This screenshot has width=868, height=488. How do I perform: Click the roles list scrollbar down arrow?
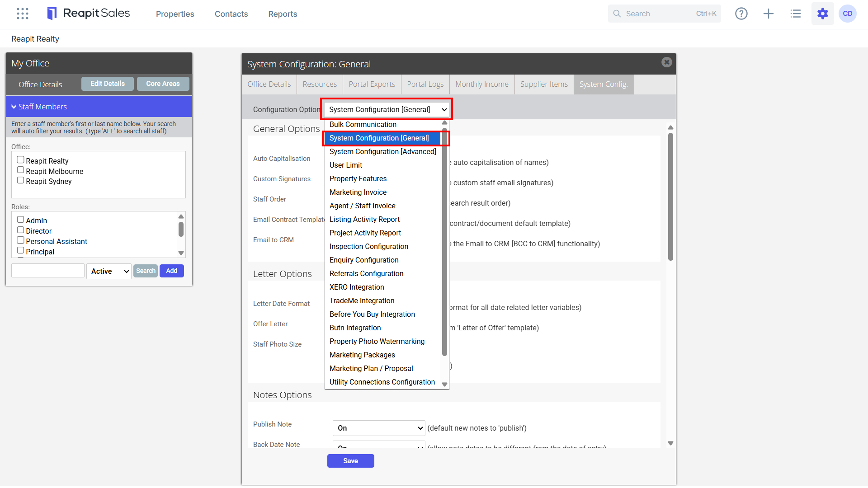tap(181, 253)
